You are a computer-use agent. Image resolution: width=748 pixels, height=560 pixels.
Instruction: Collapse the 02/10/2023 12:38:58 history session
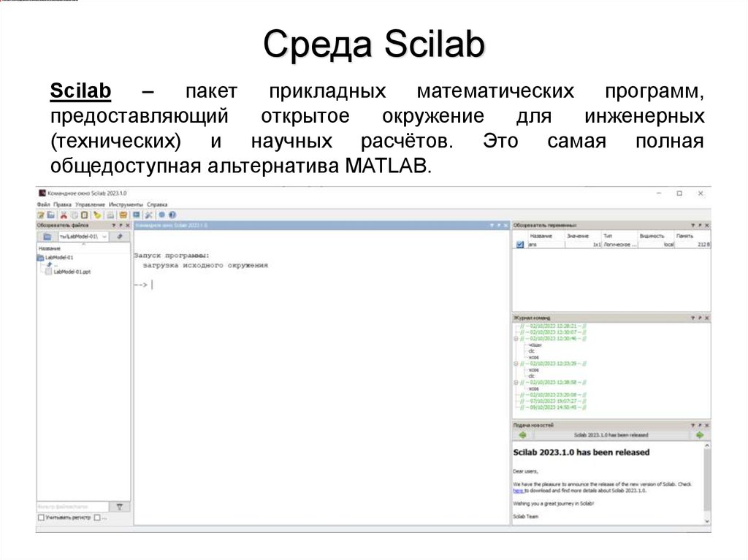pyautogui.click(x=516, y=383)
